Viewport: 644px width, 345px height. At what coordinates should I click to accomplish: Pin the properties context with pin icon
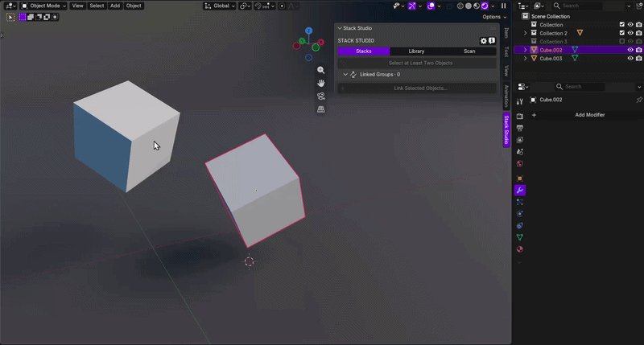639,100
